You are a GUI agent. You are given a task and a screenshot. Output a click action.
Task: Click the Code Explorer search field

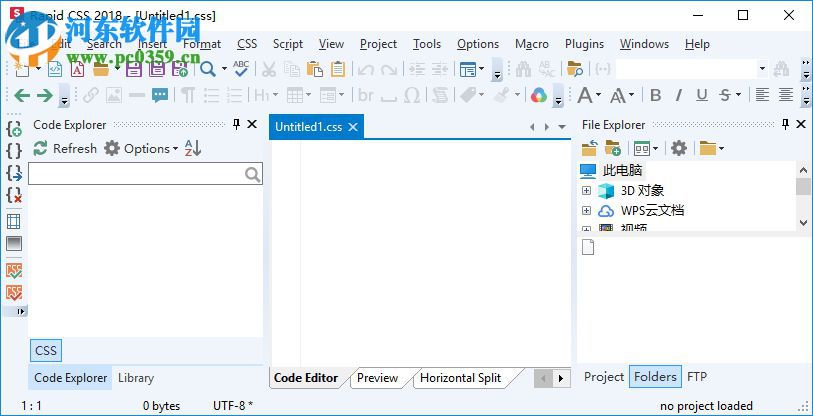(145, 174)
